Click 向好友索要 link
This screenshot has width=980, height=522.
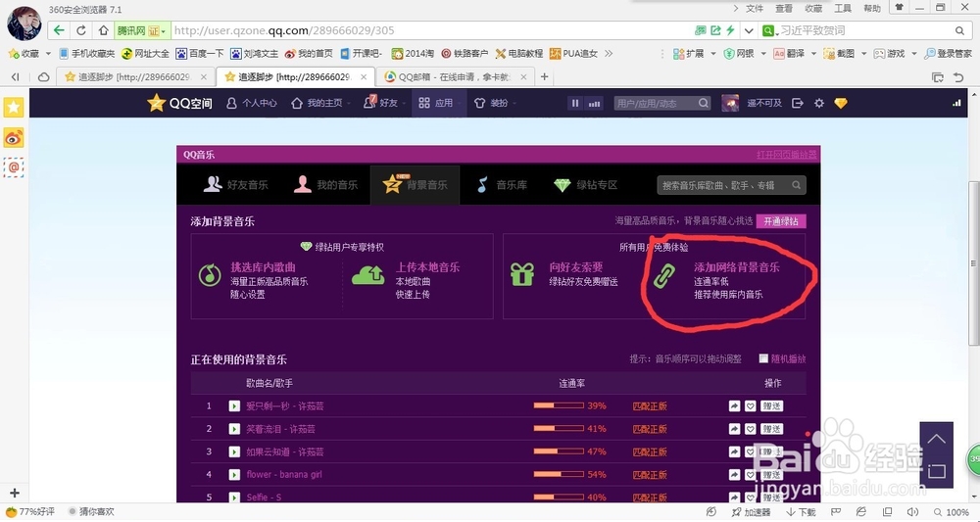coord(575,267)
